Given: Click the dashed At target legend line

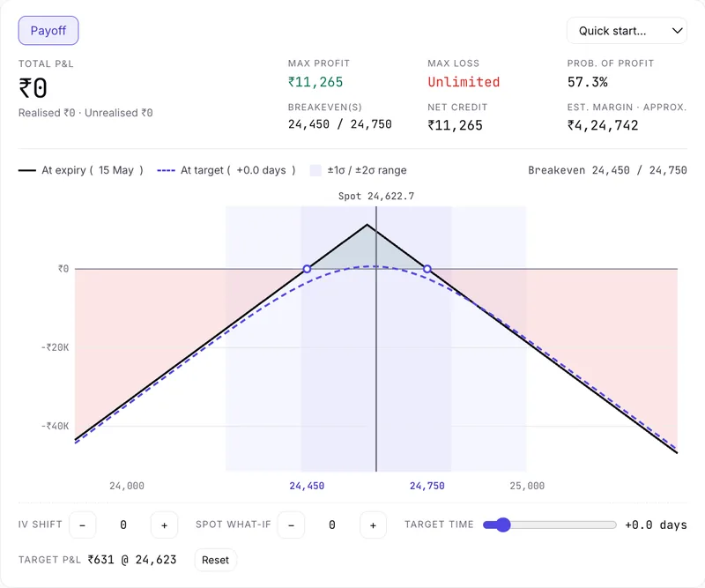Looking at the screenshot, I should pos(166,170).
